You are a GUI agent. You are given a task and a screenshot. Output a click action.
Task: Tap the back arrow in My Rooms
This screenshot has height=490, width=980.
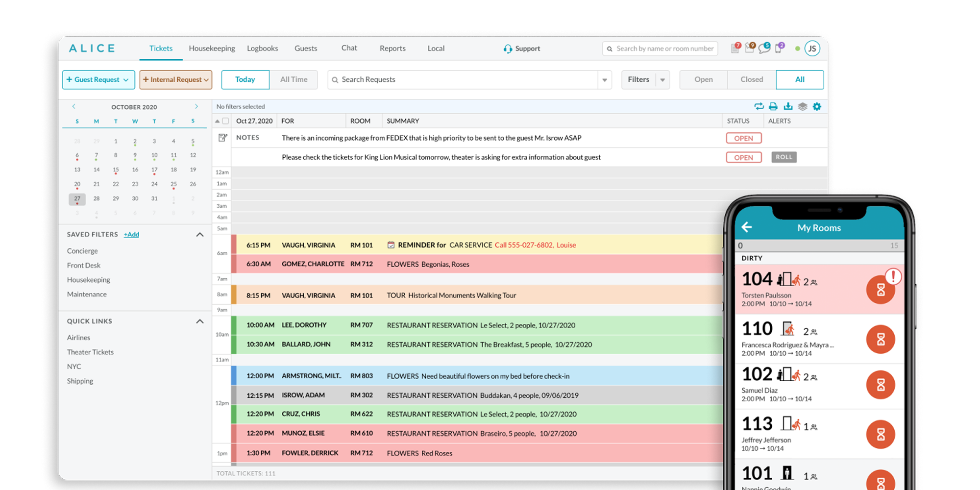click(747, 227)
